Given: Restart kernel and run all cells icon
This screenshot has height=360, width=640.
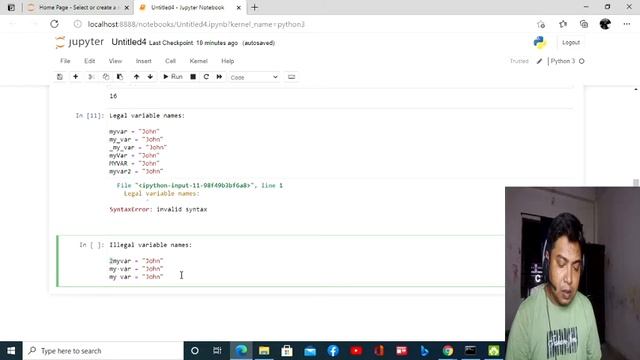Looking at the screenshot, I should [219, 77].
